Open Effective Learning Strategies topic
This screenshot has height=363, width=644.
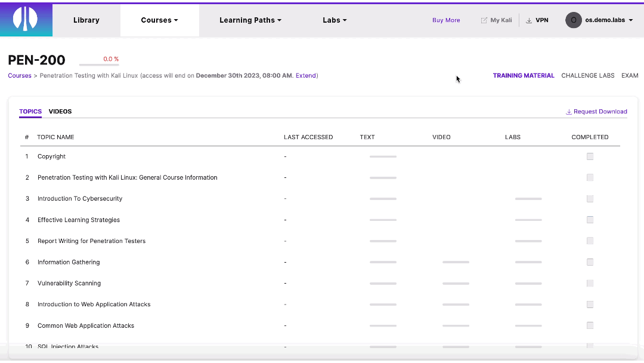(79, 220)
